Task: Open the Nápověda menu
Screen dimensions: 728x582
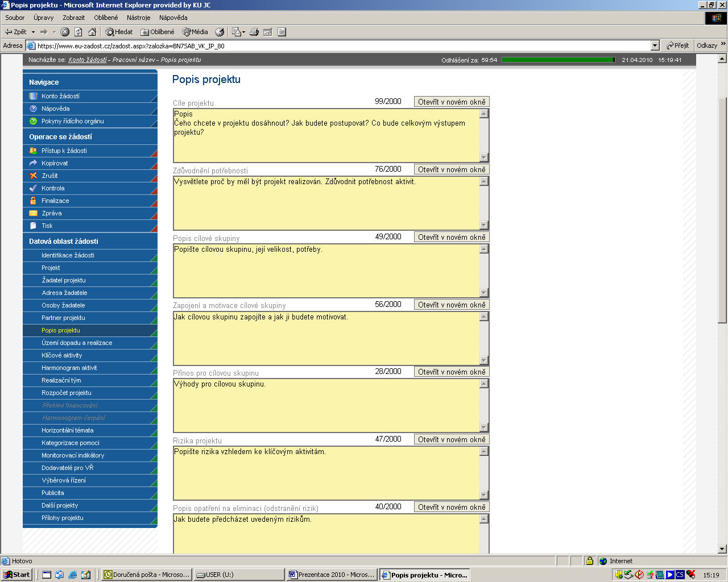Action: point(173,18)
